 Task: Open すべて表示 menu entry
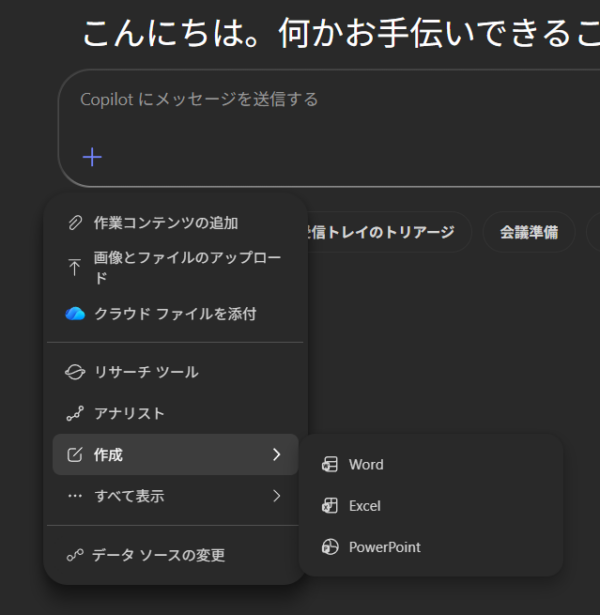click(175, 496)
